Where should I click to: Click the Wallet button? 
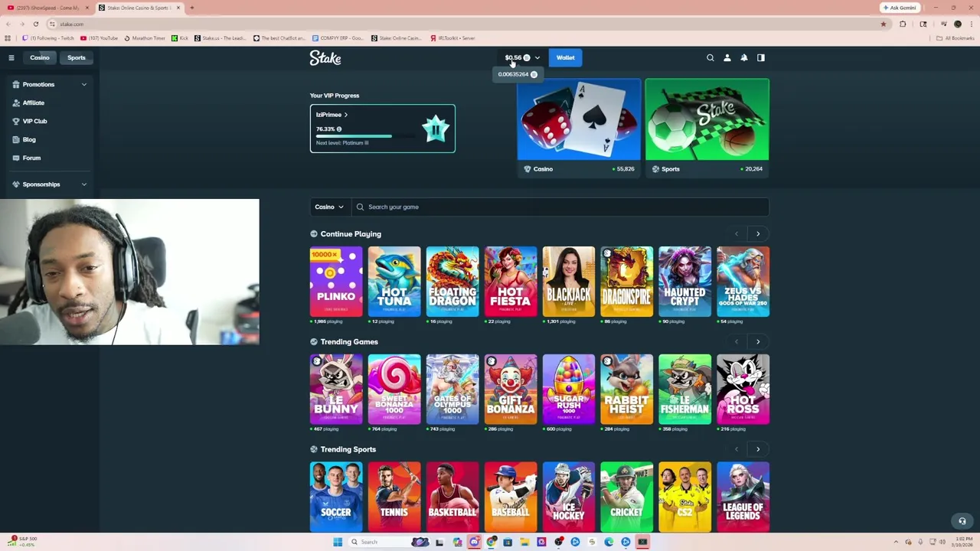(565, 57)
